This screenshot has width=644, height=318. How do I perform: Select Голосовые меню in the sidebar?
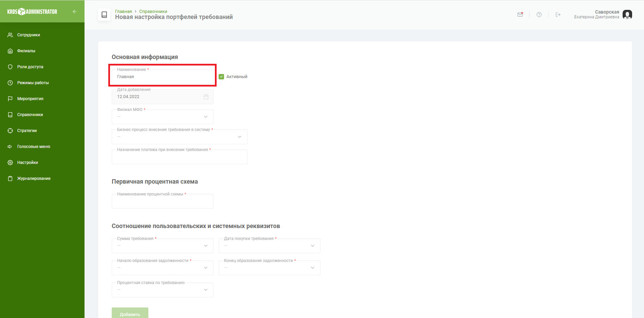[x=34, y=147]
